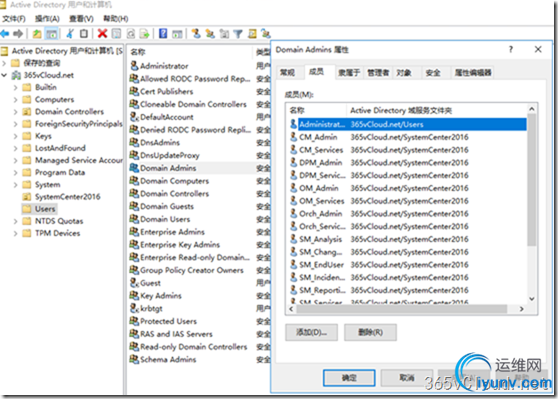Click the Administrator user icon in main list
558x399 pixels.
[x=134, y=66]
